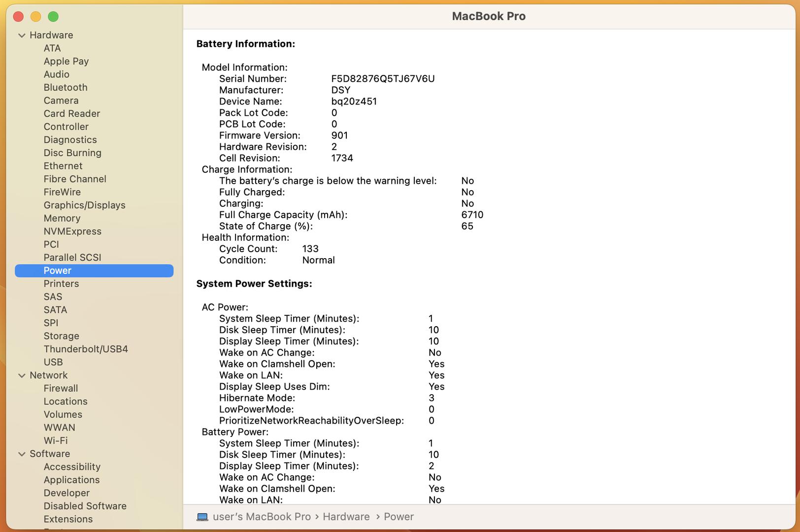Open the Bluetooth hardware section
Viewport: 800px width, 532px height.
pos(66,87)
